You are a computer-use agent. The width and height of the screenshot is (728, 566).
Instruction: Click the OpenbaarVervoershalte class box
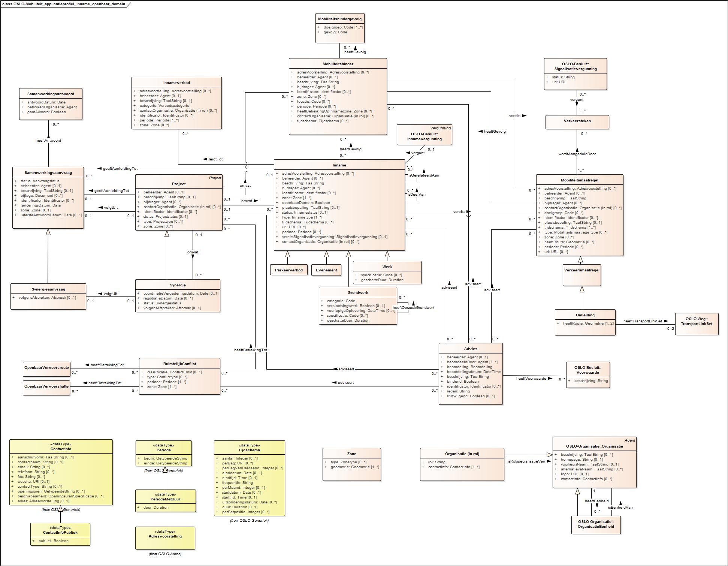pos(46,386)
